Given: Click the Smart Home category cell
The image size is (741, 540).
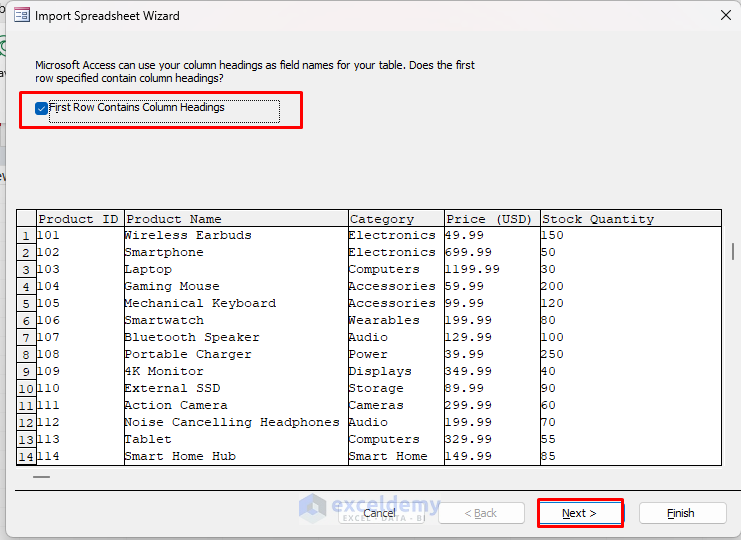Looking at the screenshot, I should click(x=396, y=456).
